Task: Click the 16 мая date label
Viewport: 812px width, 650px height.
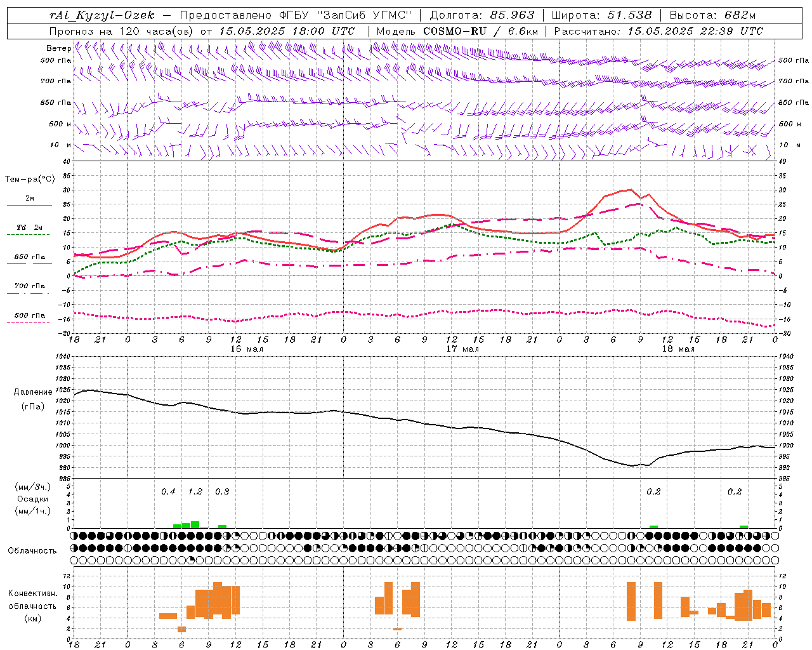Action: tap(247, 349)
